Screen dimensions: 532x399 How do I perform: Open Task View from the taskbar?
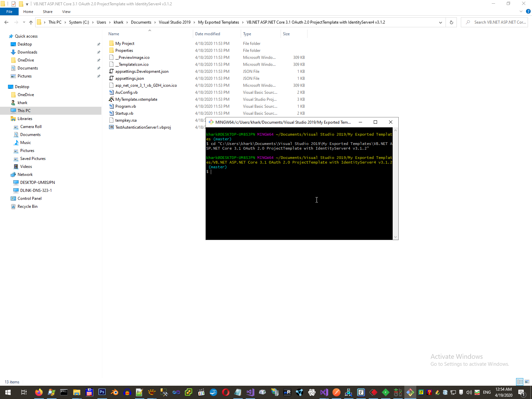24,392
